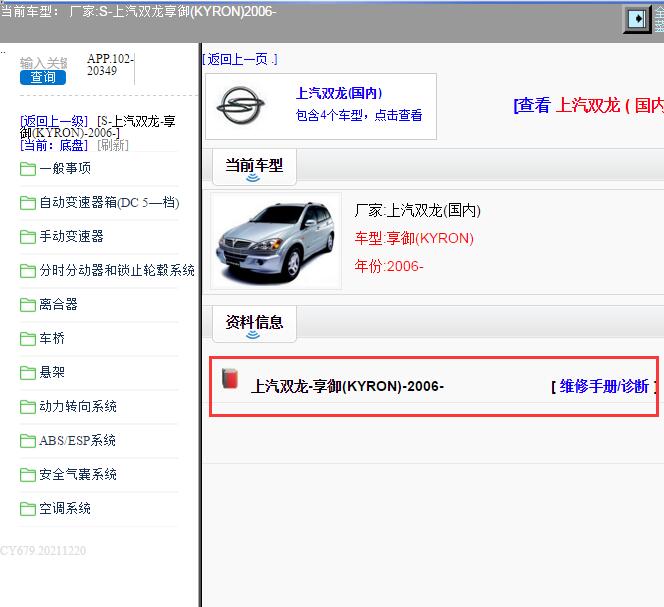Image resolution: width=664 pixels, height=607 pixels.
Task: Click folder icon beside 手动变速器
Action: coord(28,237)
